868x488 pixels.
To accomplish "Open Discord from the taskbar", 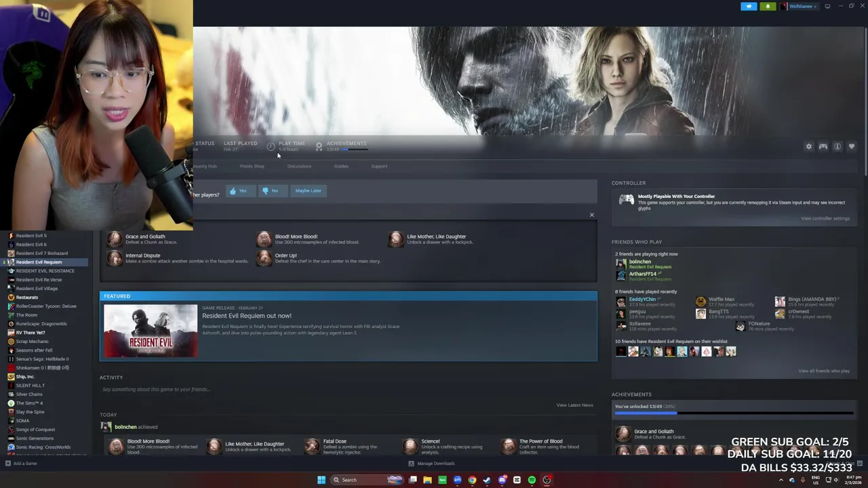I will [502, 480].
